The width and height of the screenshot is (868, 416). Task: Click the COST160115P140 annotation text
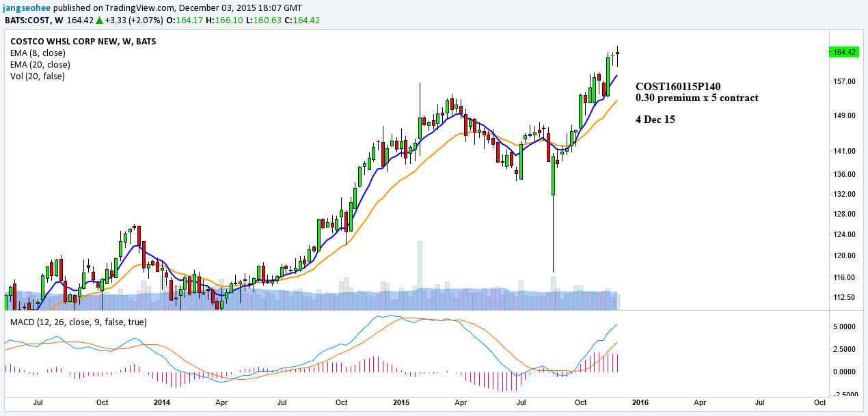(x=678, y=87)
